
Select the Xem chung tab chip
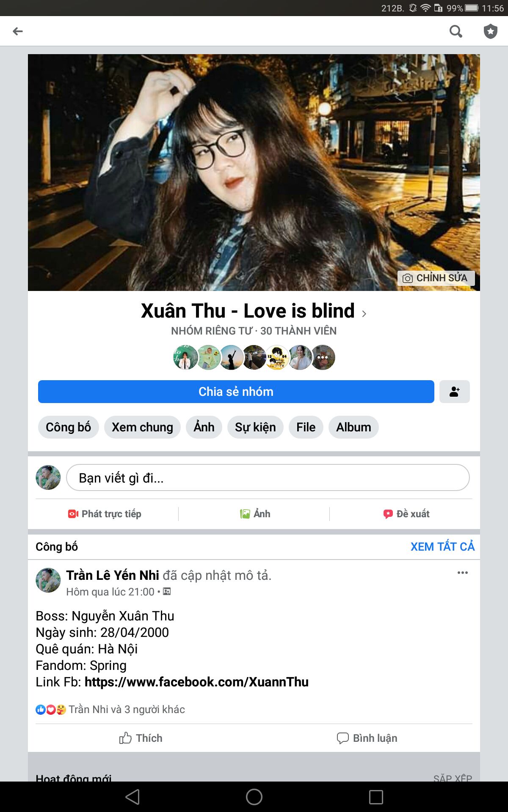click(142, 427)
